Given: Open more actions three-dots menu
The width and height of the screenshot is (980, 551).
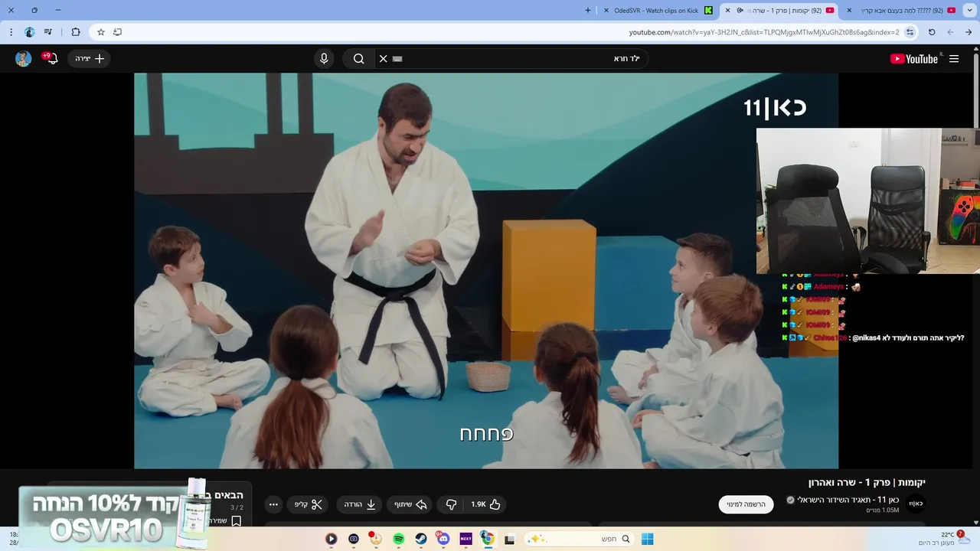Looking at the screenshot, I should pos(273,504).
